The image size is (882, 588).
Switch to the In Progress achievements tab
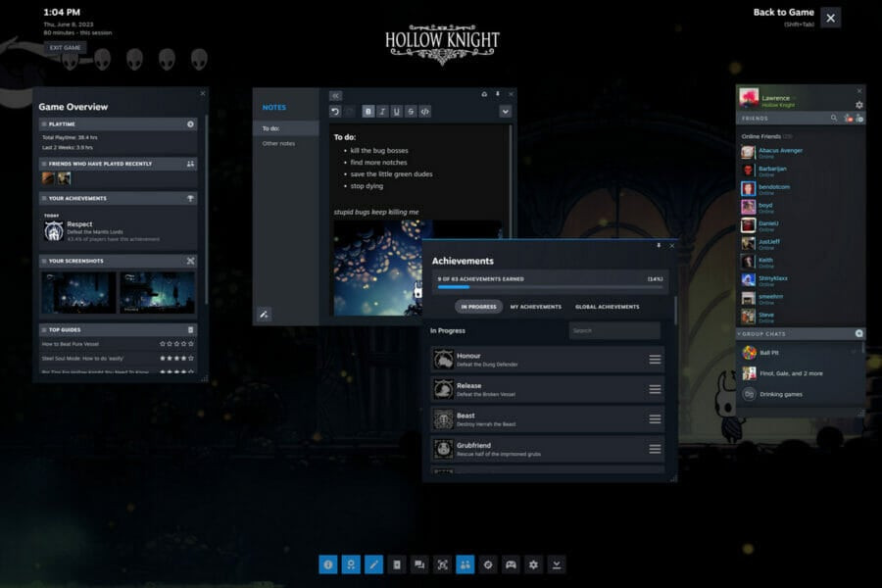coord(478,307)
